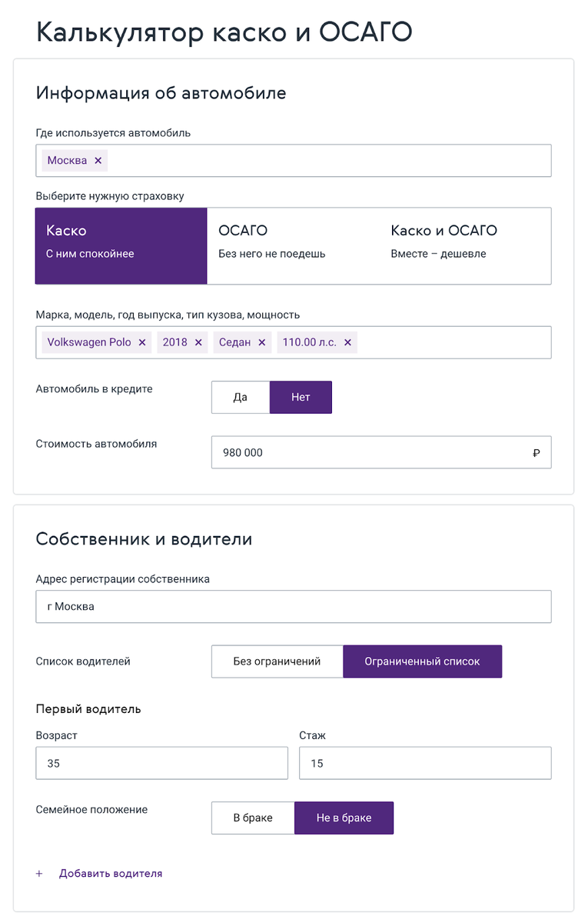The width and height of the screenshot is (588, 923).
Task: Remove the Седан body type tag
Action: click(x=262, y=342)
